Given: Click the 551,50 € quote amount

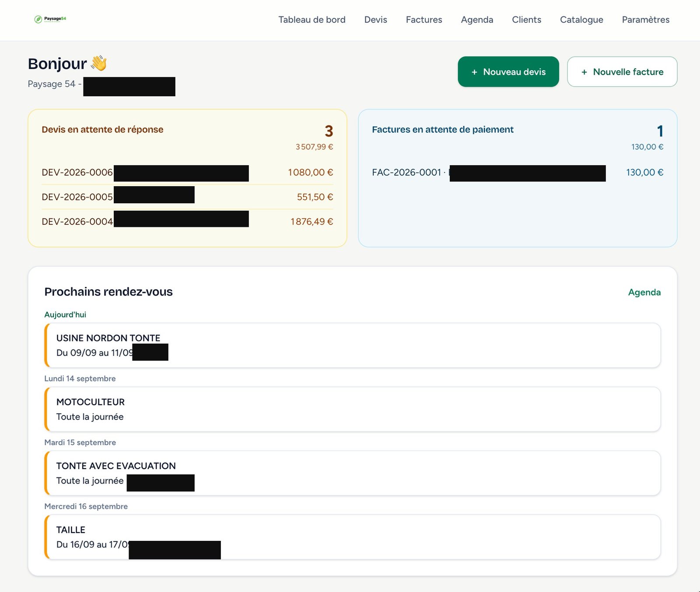Looking at the screenshot, I should tap(315, 197).
